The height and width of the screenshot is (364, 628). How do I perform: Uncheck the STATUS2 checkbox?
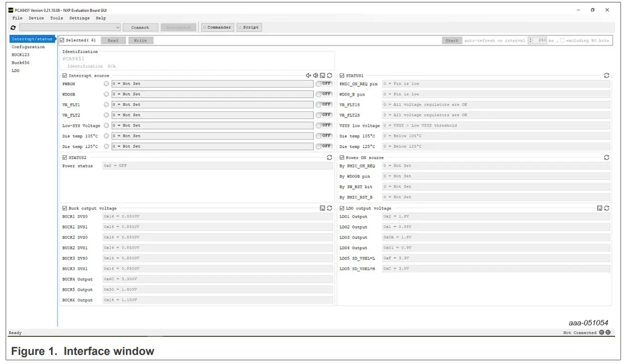(65, 157)
